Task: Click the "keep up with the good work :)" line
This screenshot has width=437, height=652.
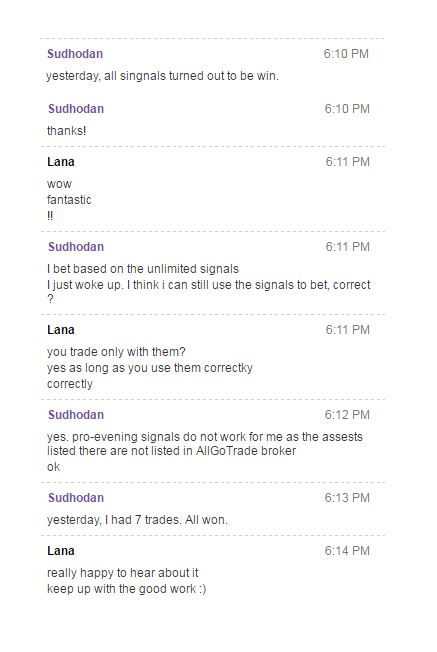Action: 126,589
